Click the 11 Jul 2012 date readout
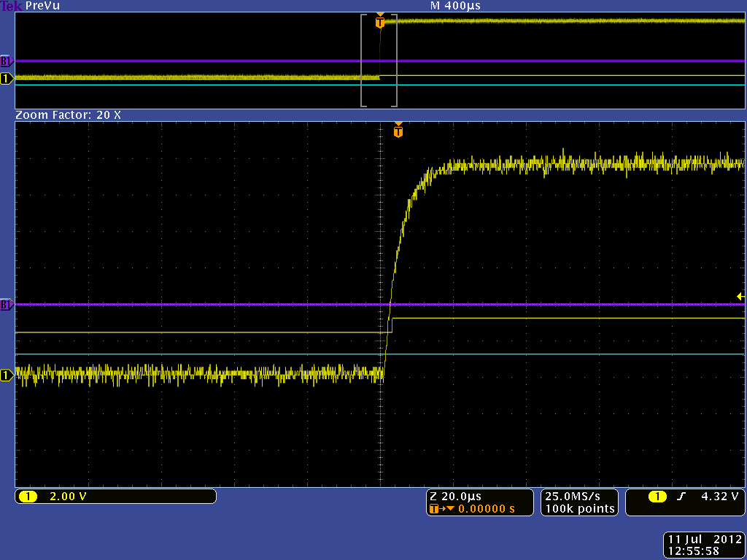 coord(705,539)
